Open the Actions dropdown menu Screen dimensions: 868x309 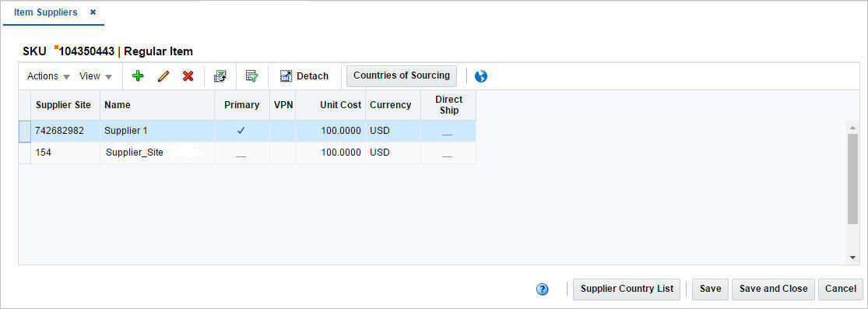tap(48, 76)
